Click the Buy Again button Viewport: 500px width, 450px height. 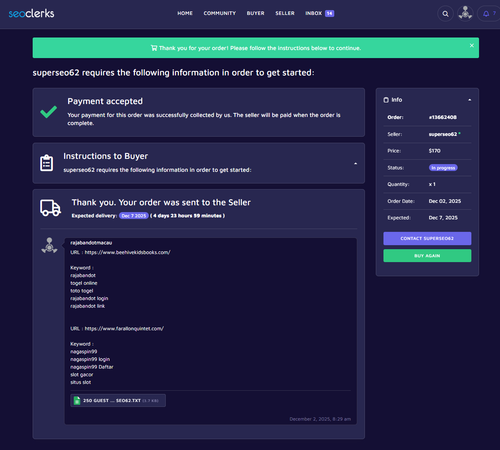click(x=427, y=256)
